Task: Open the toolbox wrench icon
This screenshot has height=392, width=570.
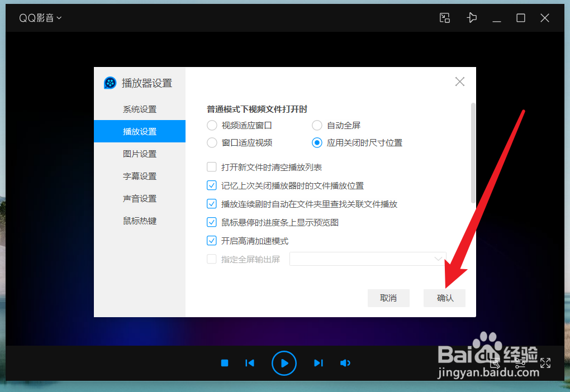Action: tap(496, 363)
